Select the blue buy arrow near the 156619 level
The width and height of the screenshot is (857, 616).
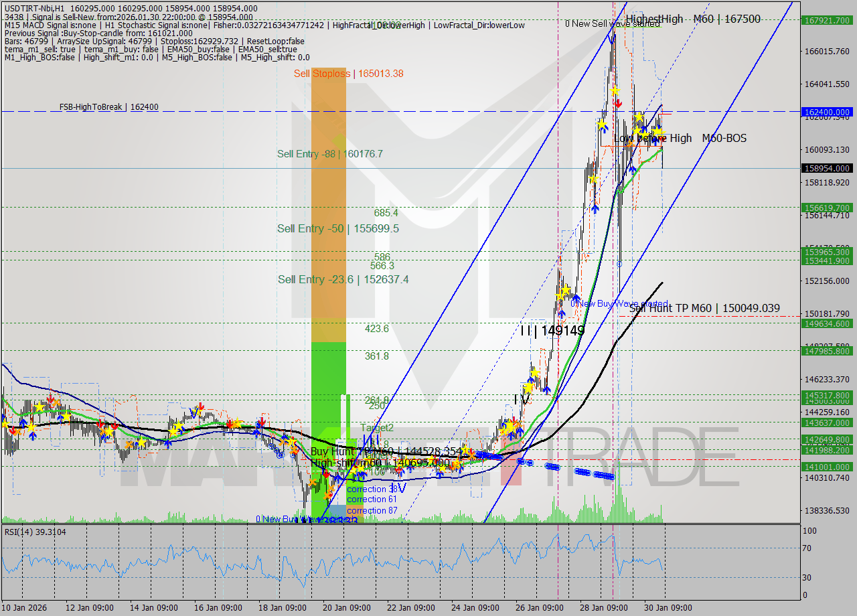(x=595, y=208)
